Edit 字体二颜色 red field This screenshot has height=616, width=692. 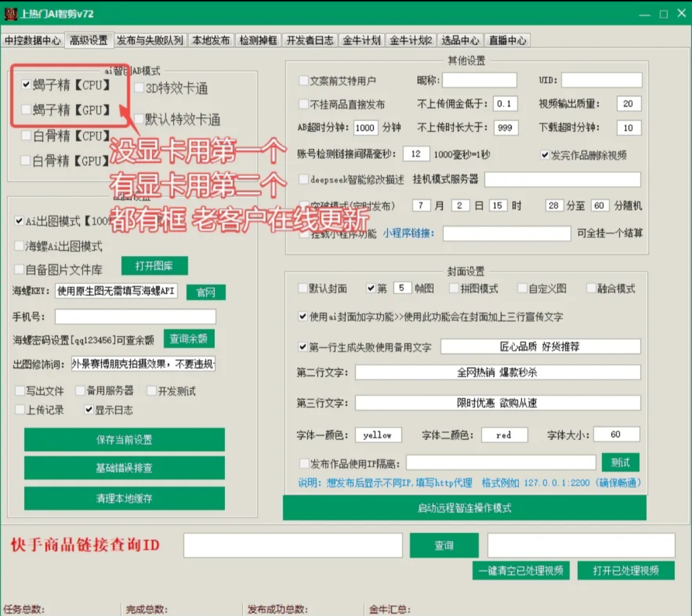pos(504,435)
